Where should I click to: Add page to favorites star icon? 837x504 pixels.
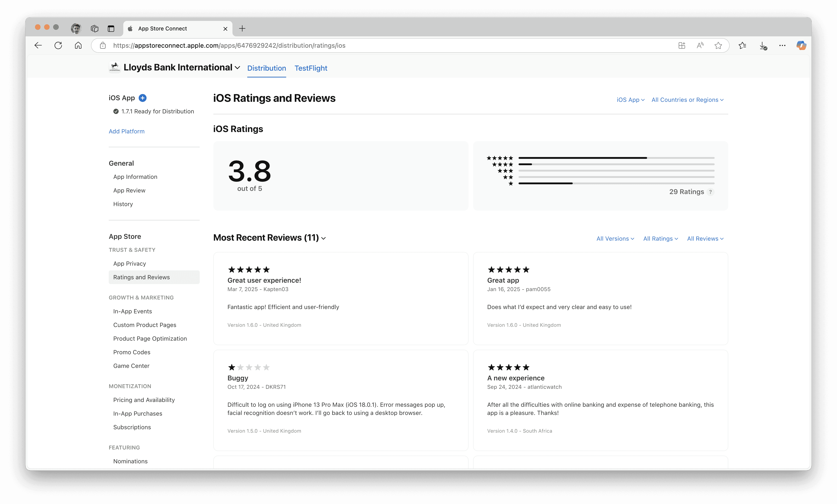pos(718,45)
